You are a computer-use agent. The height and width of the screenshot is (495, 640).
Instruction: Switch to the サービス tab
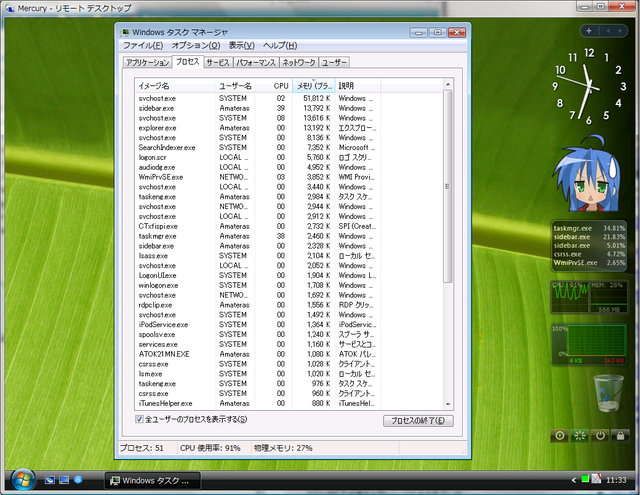[x=218, y=62]
